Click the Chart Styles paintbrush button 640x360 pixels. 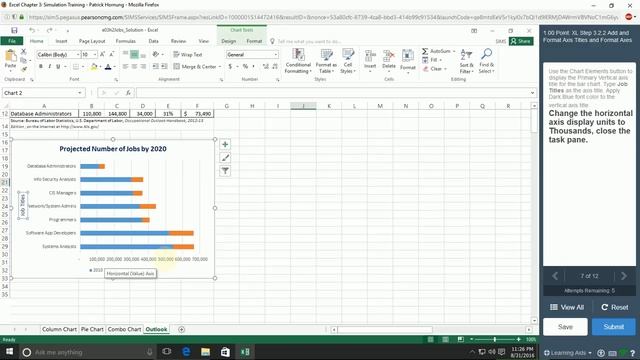point(225,158)
